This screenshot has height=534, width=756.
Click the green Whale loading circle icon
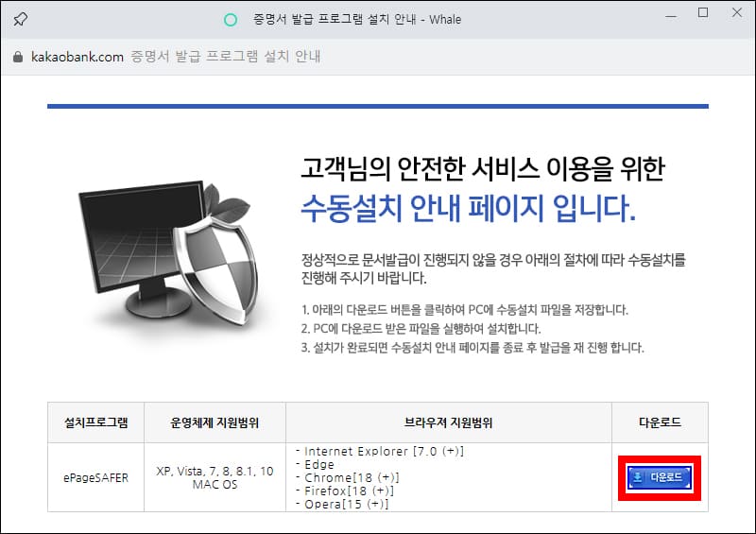tap(231, 20)
